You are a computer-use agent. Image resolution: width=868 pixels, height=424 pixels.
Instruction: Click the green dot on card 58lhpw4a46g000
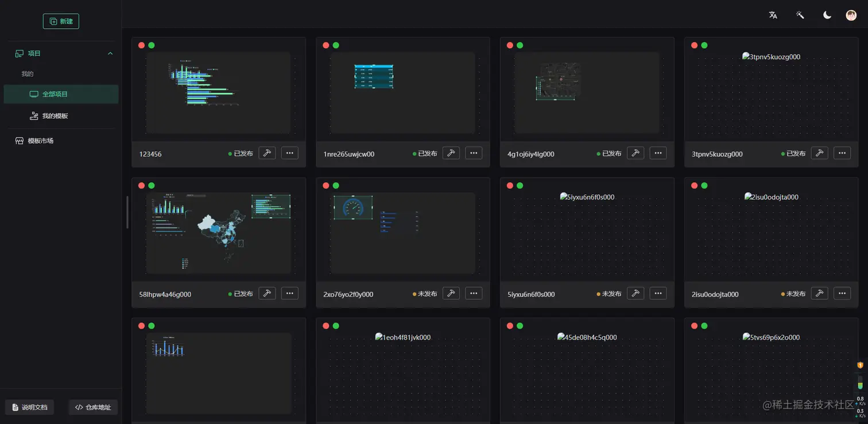pos(152,186)
